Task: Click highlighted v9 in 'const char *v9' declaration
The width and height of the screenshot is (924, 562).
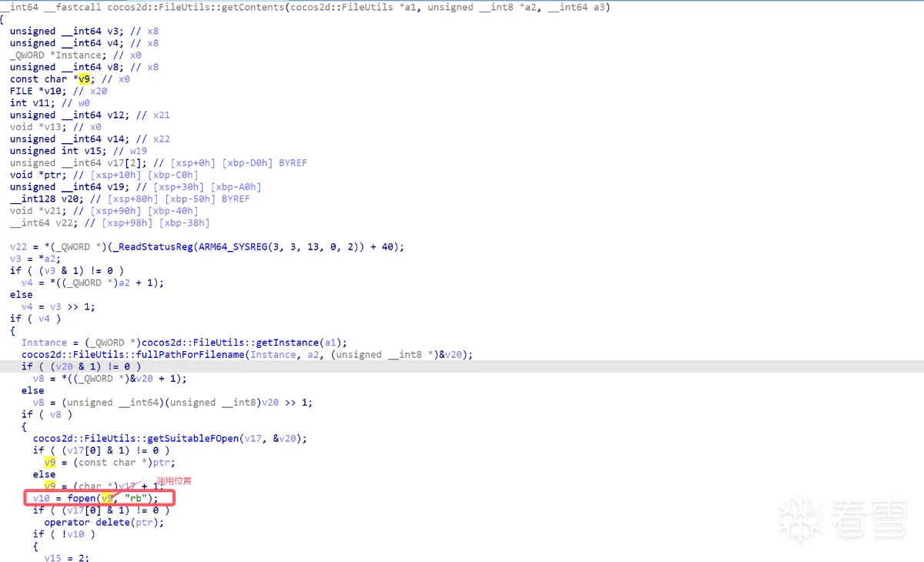Action: tap(84, 79)
